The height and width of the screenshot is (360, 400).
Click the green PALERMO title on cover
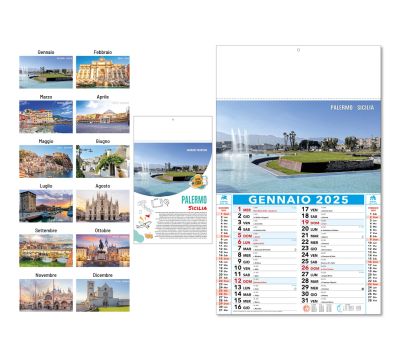click(x=194, y=200)
